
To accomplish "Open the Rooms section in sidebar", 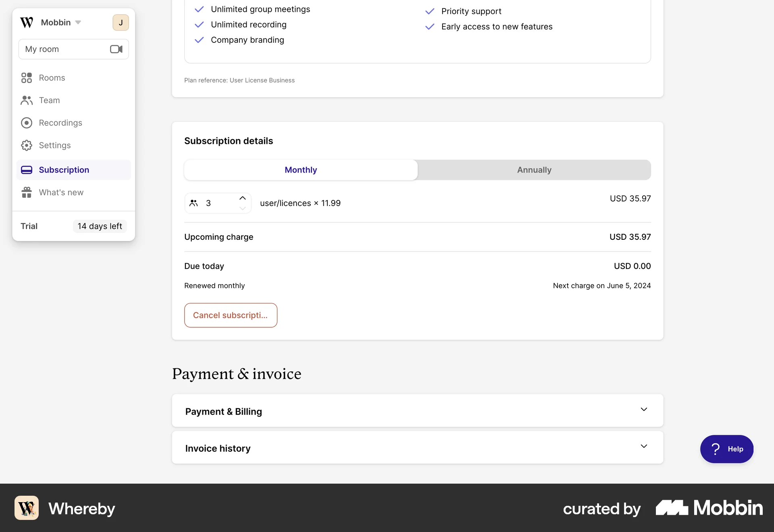I will pos(52,77).
